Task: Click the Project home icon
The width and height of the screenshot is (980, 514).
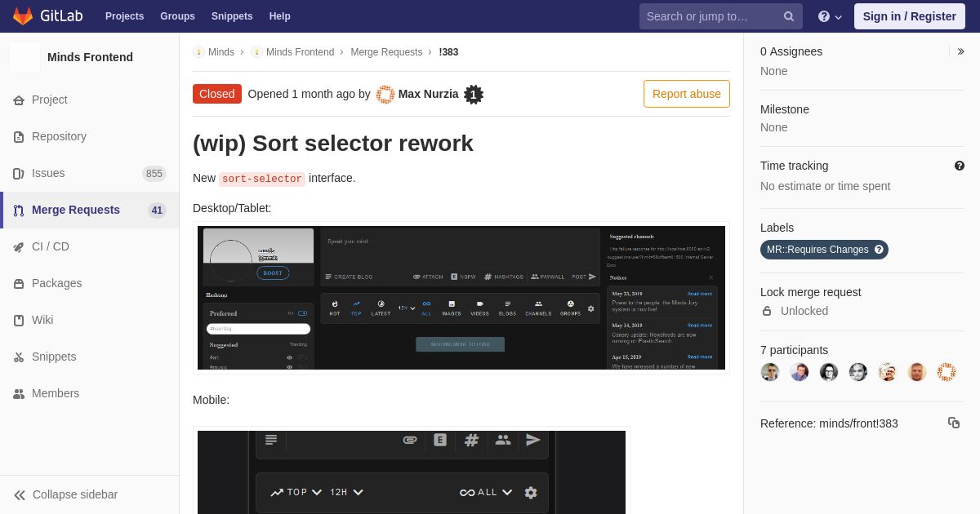Action: point(19,100)
